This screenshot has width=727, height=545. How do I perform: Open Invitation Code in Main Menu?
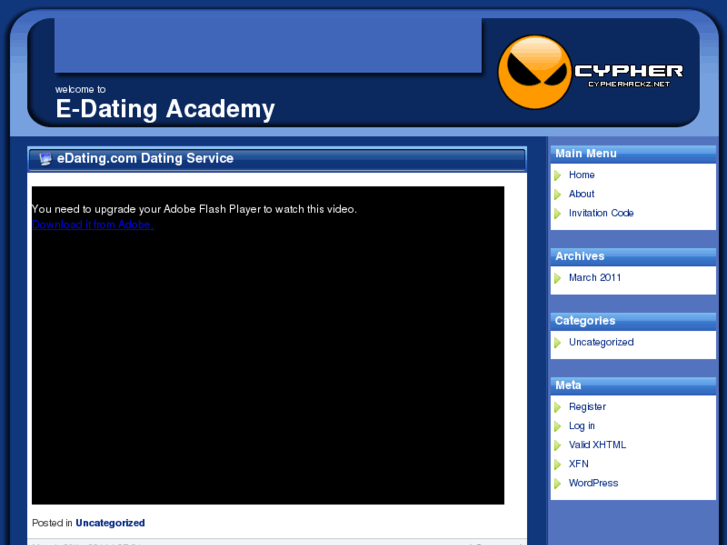[601, 213]
